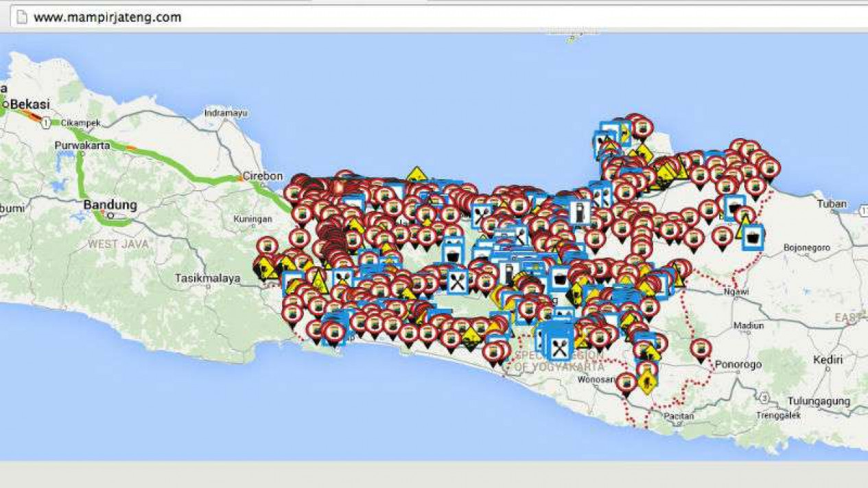Viewport: 868px width, 488px height.
Task: Click the route 1 road shield near Bekasi
Action: click(45, 123)
